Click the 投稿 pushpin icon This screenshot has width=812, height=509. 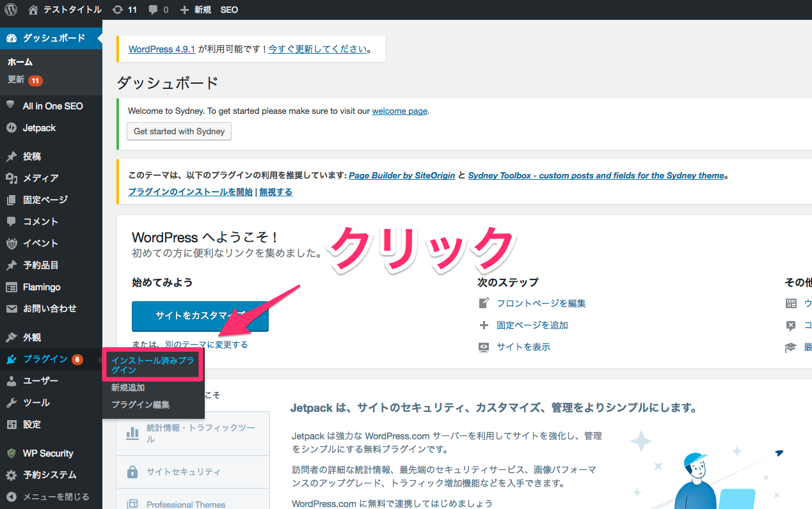(11, 157)
